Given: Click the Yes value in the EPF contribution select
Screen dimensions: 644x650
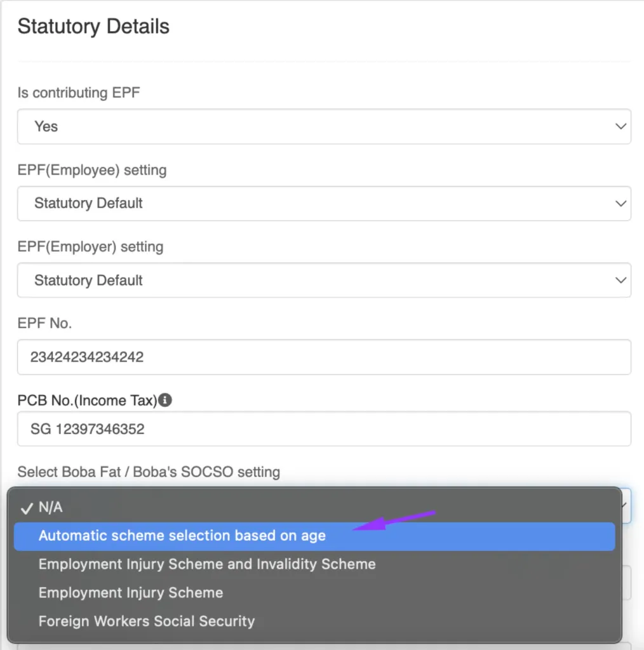Looking at the screenshot, I should pos(46,126).
